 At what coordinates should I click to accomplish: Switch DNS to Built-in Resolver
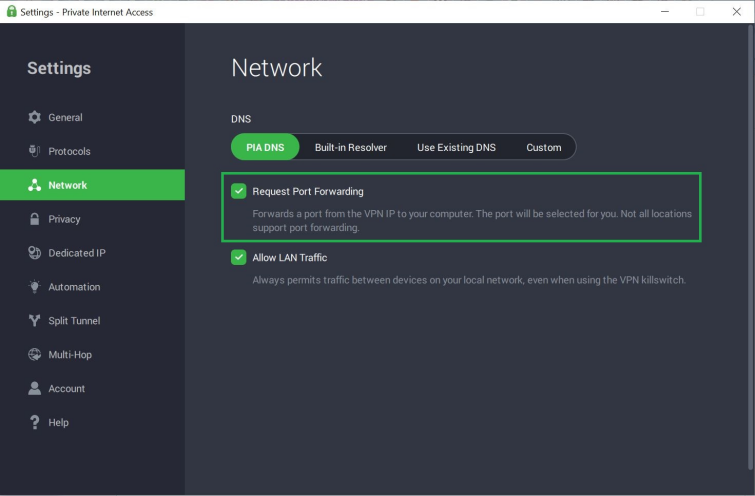coord(350,147)
